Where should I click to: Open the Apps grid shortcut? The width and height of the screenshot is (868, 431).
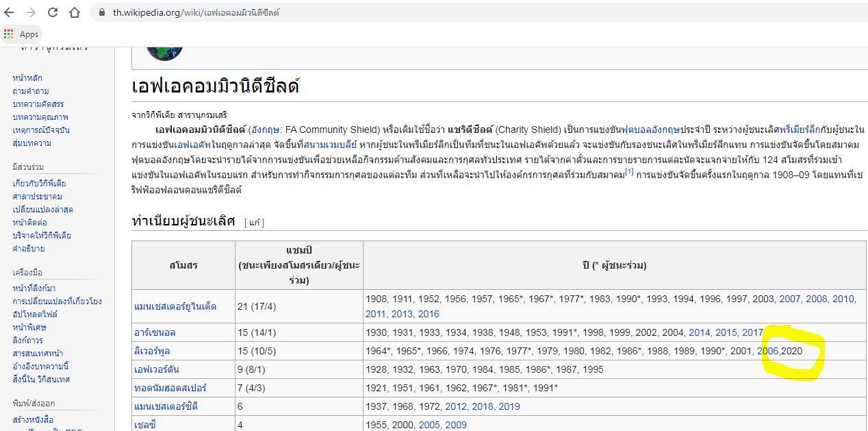click(x=22, y=34)
